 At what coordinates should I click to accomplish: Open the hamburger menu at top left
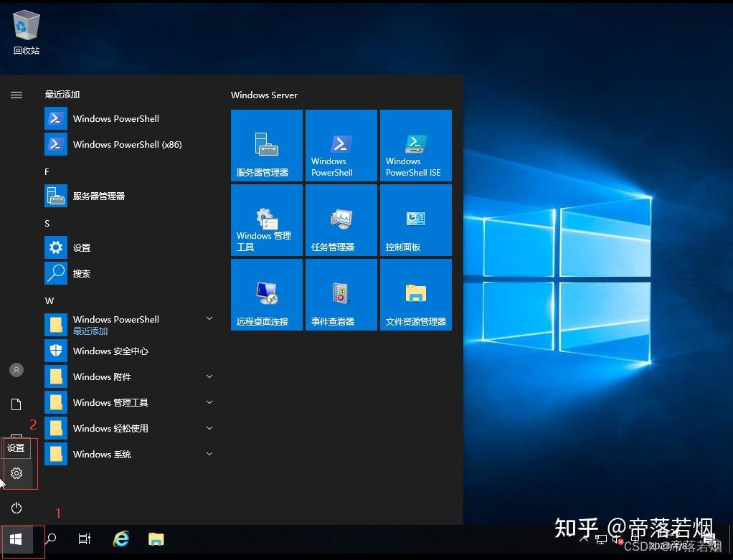pos(16,94)
